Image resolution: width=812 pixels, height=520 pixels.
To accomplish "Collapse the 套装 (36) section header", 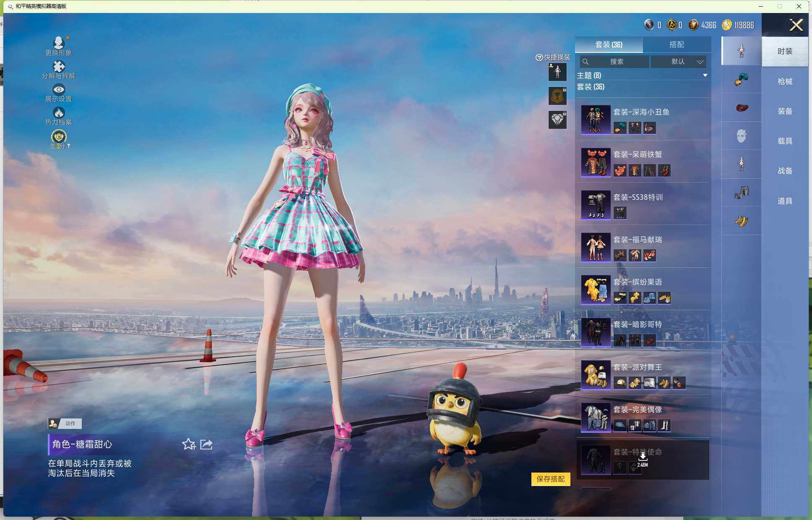I will coord(591,87).
